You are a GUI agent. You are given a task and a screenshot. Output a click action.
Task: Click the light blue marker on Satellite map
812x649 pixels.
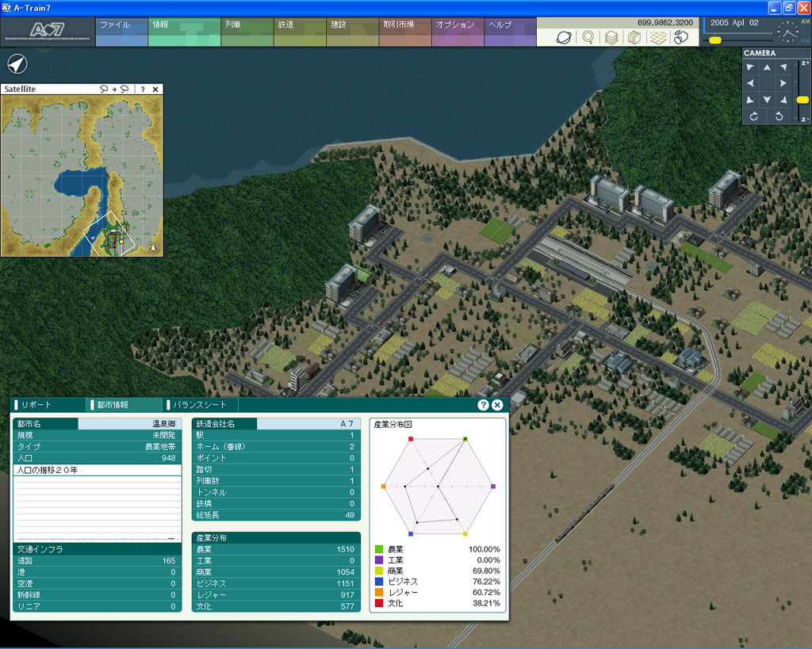(94, 238)
